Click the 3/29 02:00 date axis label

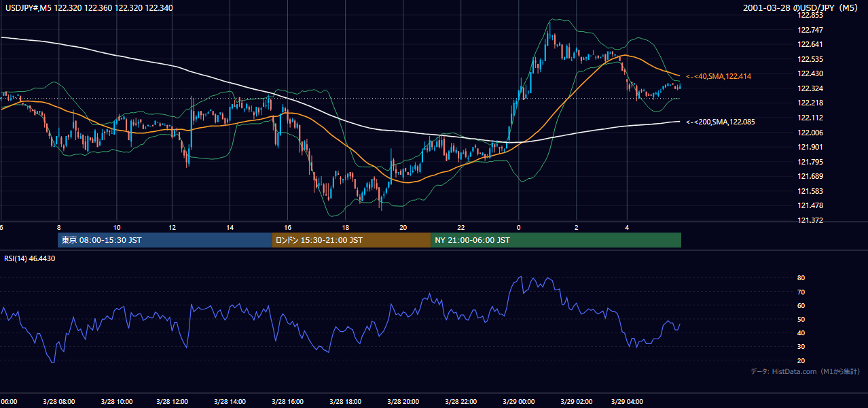click(x=576, y=402)
